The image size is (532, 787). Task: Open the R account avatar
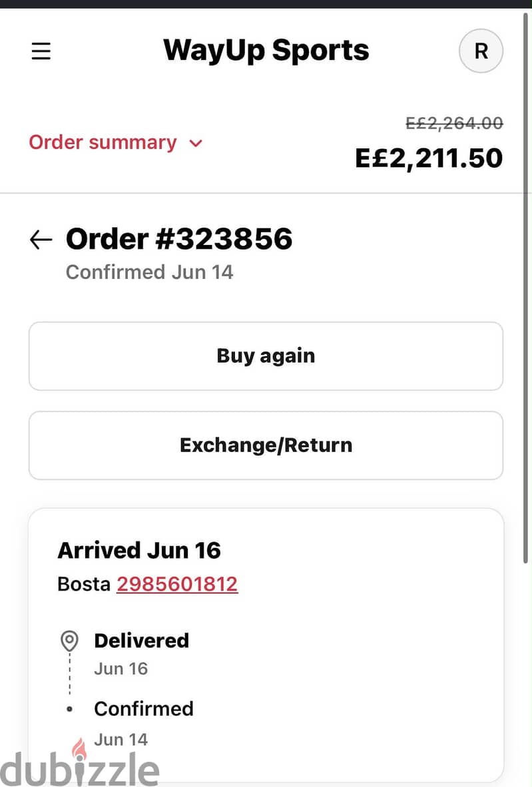(481, 51)
